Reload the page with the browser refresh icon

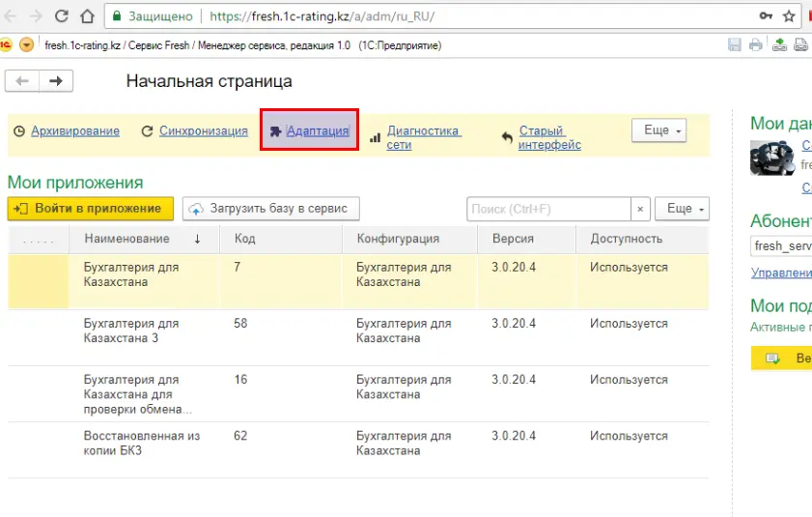[x=62, y=16]
